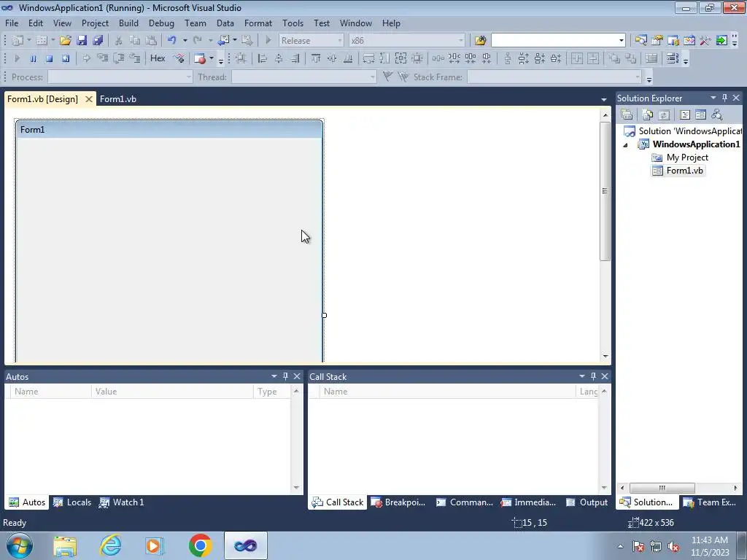This screenshot has height=560, width=747.
Task: Open Google Chrome from the taskbar
Action: [200, 545]
